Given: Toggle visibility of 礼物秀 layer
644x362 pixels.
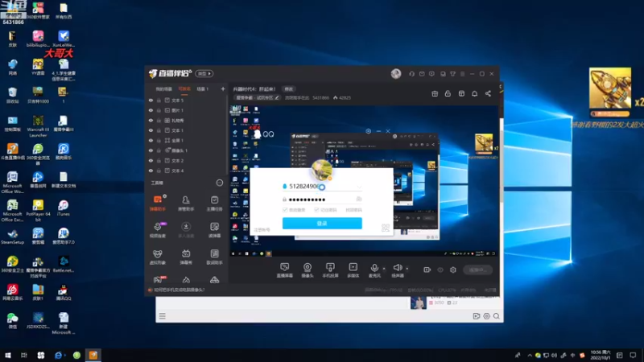Looking at the screenshot, I should (151, 120).
